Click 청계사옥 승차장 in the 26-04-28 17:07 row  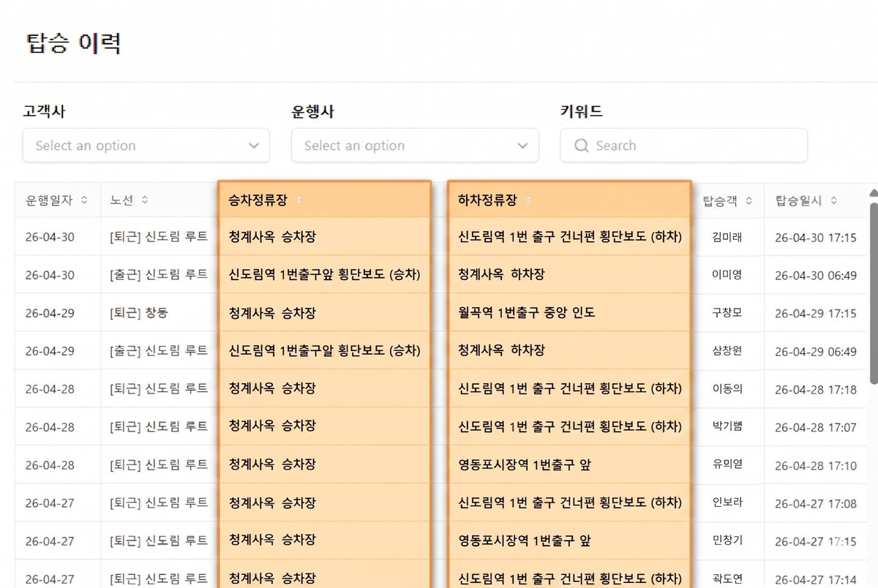pyautogui.click(x=272, y=427)
